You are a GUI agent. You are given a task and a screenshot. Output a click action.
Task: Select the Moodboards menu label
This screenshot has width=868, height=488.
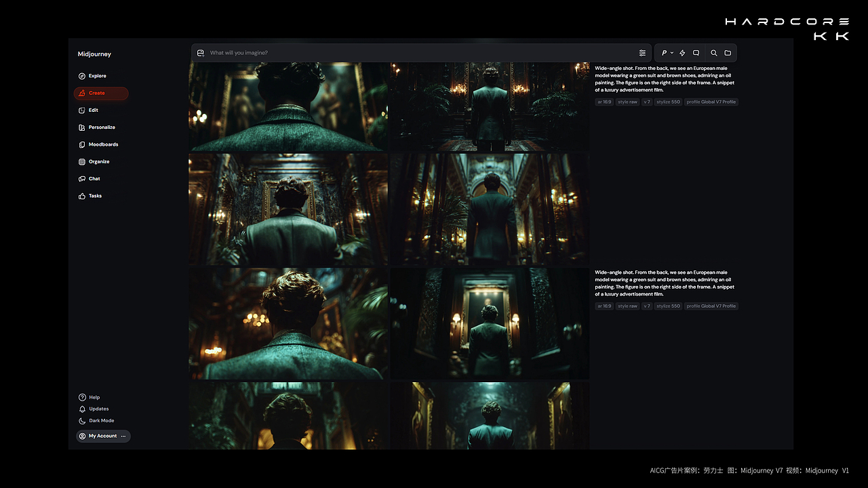tap(103, 144)
